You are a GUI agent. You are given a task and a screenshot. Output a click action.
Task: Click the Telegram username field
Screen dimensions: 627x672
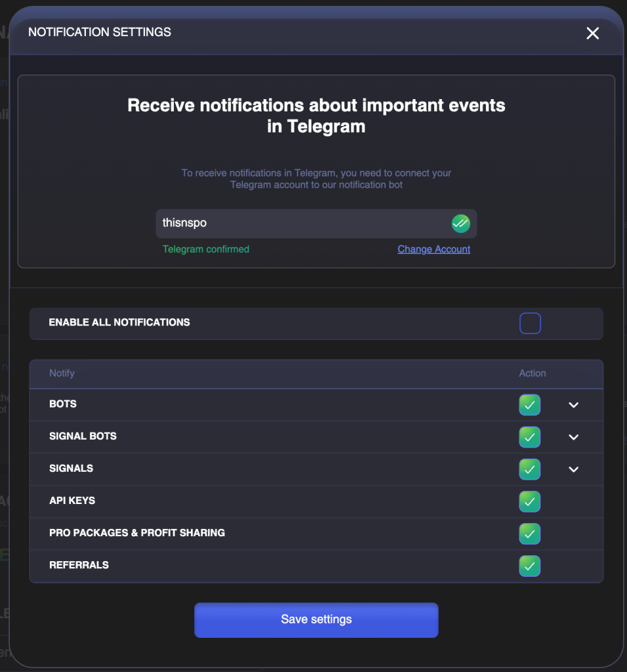tap(302, 224)
